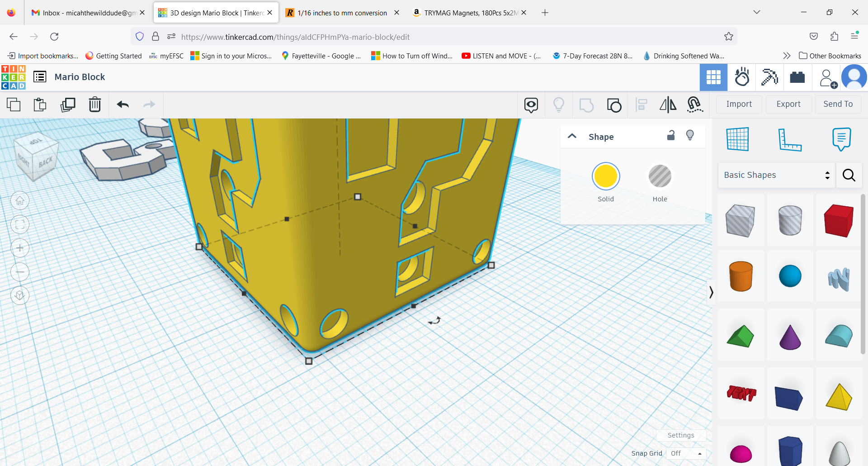
Task: Toggle the lock on the selected shape
Action: [671, 135]
